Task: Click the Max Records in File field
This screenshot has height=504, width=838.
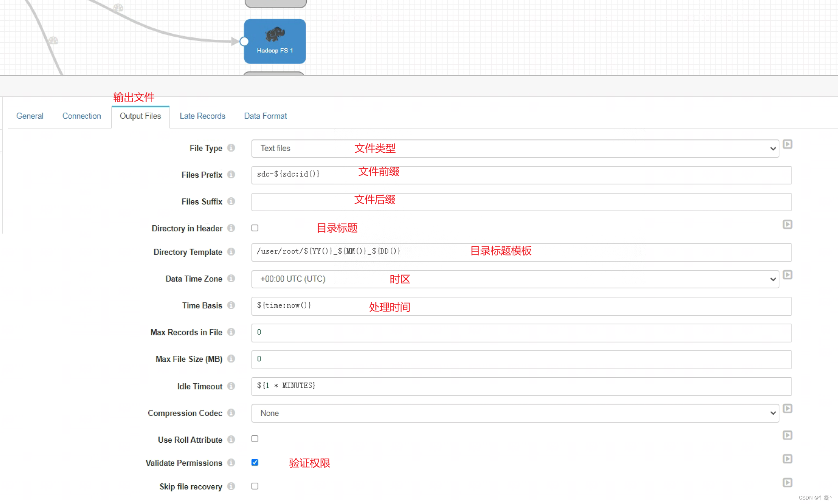Action: coord(447,333)
